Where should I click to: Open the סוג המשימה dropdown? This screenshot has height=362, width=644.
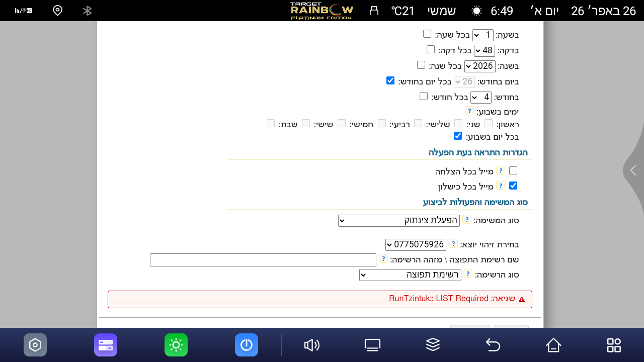(399, 221)
